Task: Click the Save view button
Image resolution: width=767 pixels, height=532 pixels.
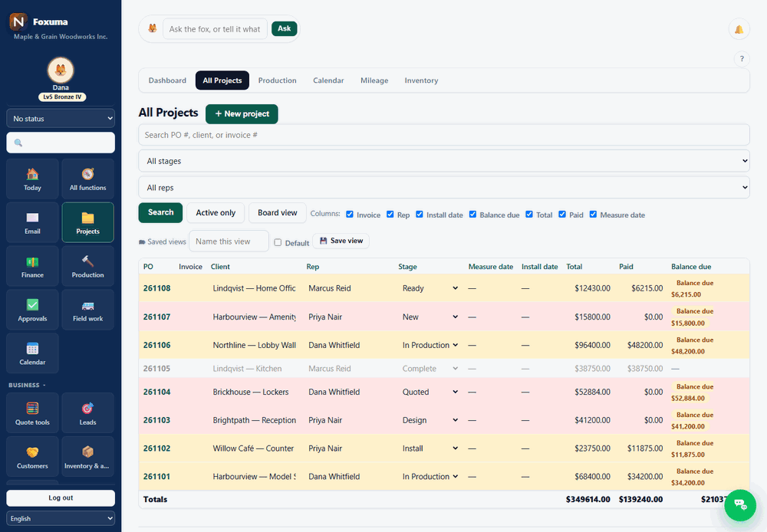Action: click(x=341, y=241)
